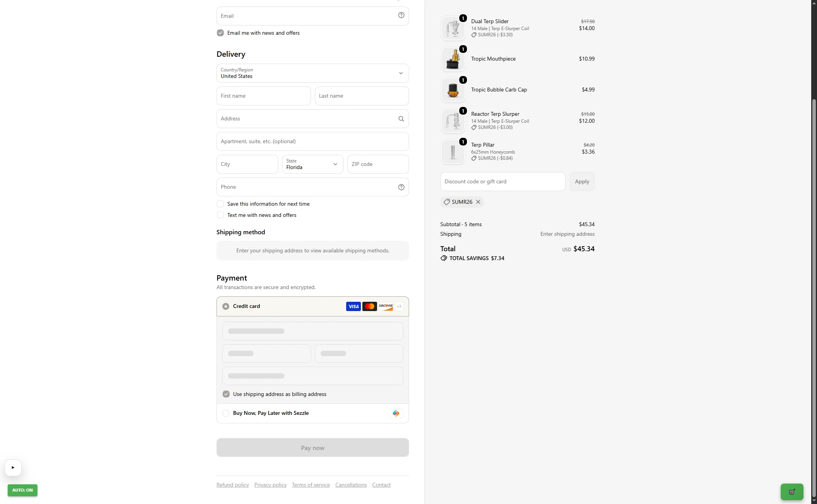The width and height of the screenshot is (817, 504).
Task: Enable Text me with news and offers
Action: (220, 215)
